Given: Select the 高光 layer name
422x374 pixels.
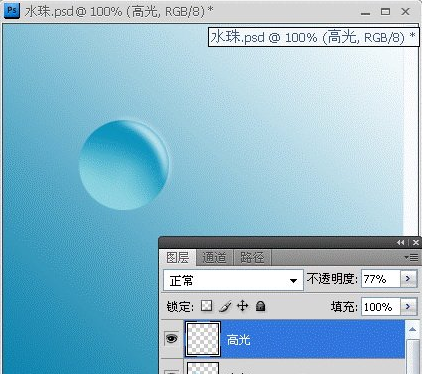Looking at the screenshot, I should 239,340.
